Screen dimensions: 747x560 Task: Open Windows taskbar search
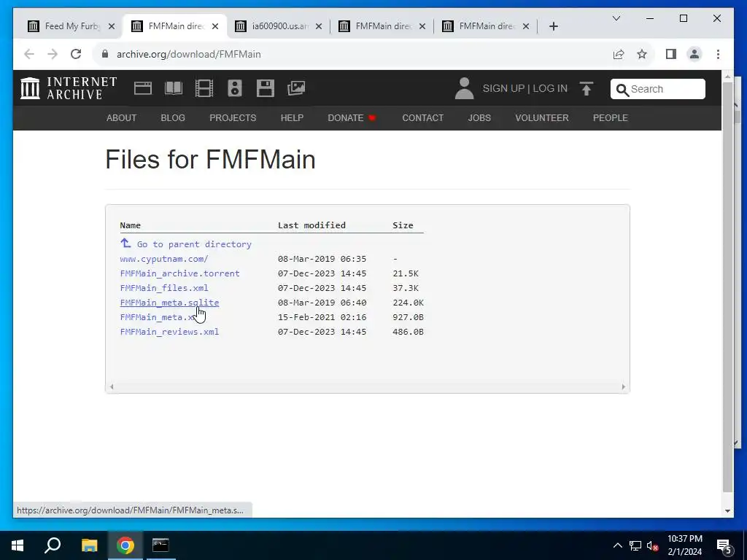53,545
